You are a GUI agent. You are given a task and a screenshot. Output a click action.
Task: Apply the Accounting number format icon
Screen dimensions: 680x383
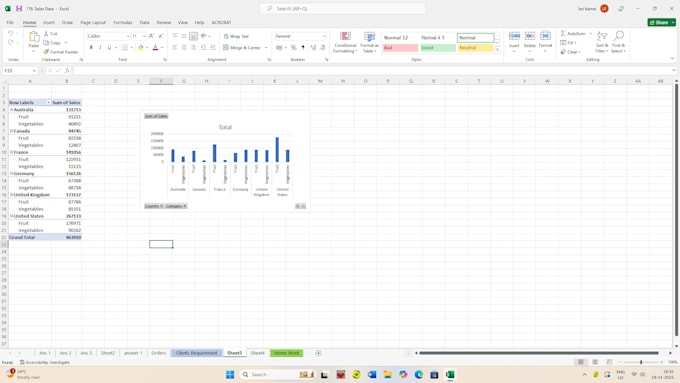coord(279,47)
